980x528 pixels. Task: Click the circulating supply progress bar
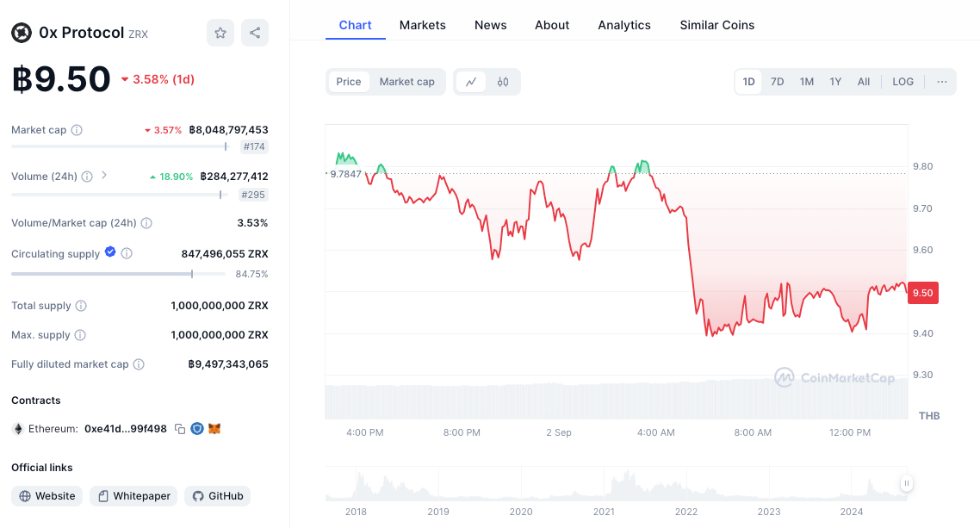[x=118, y=274]
